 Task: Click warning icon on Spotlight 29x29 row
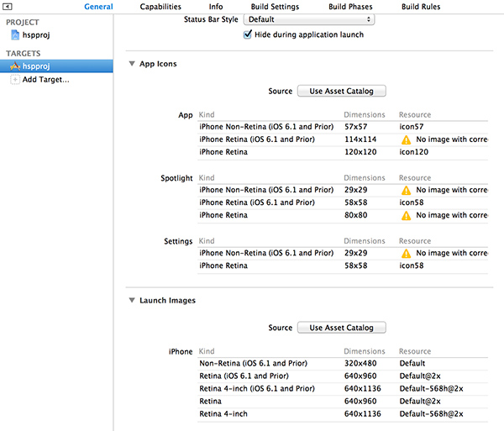point(406,190)
